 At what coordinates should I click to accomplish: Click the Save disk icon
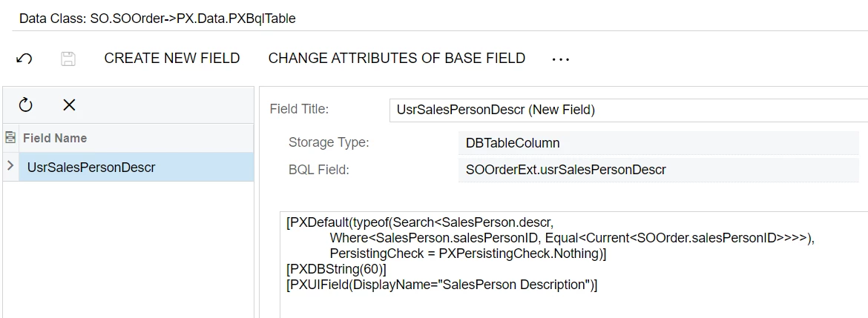coord(68,59)
